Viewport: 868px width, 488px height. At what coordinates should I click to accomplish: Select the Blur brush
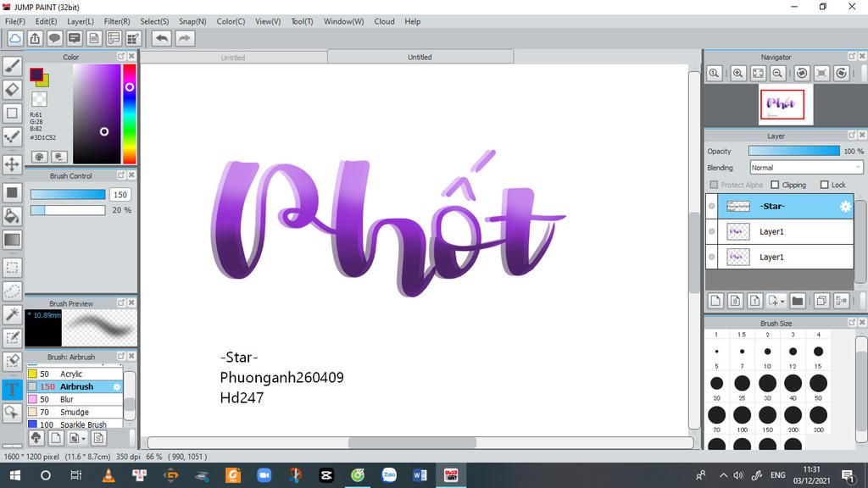point(75,400)
